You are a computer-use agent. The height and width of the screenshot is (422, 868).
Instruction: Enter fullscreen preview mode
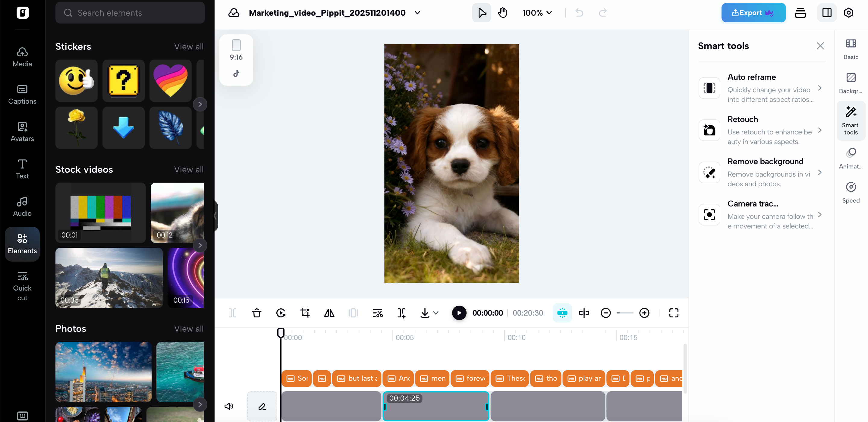click(x=674, y=313)
